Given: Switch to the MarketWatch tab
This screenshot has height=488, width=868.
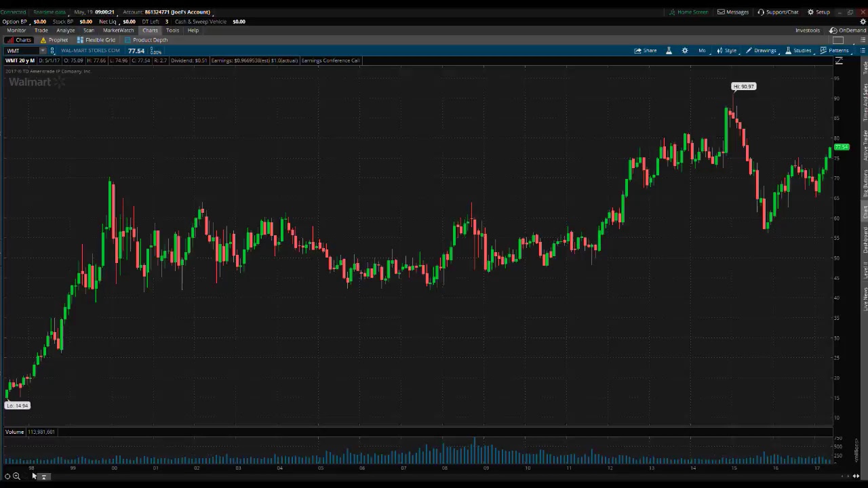Looking at the screenshot, I should click(119, 30).
